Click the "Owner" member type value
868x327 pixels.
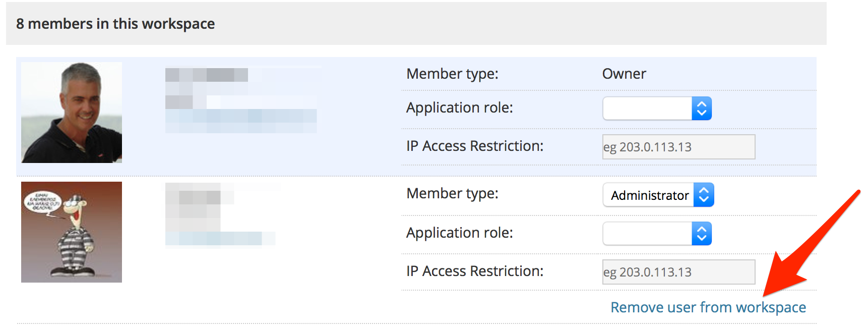click(624, 74)
